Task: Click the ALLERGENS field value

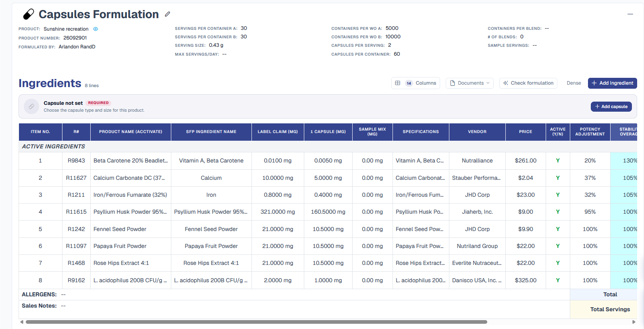Action: (x=63, y=295)
